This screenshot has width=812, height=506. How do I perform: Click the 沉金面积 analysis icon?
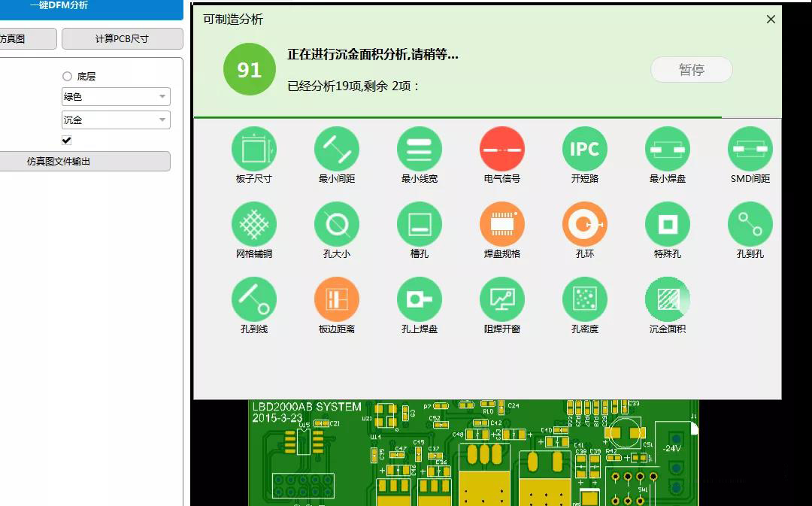coord(668,298)
